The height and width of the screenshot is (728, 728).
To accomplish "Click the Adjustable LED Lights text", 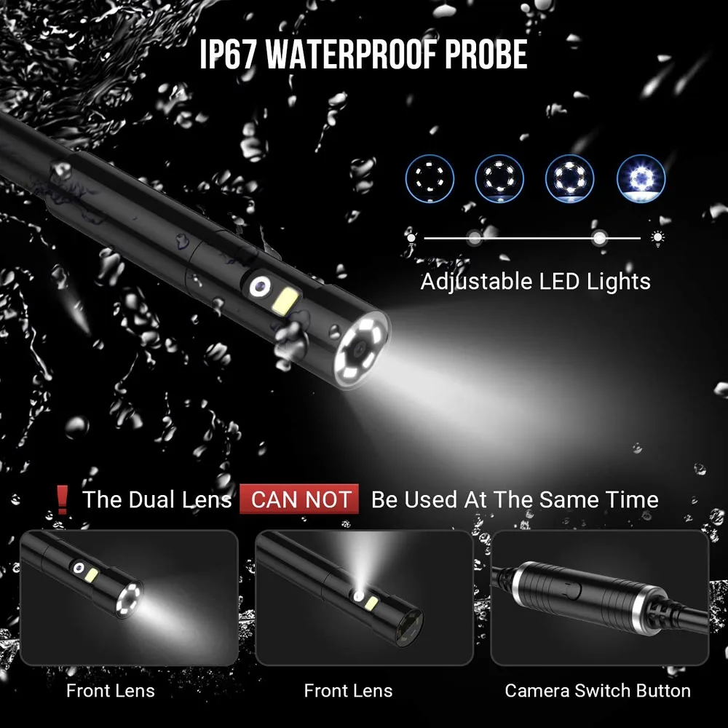I will tap(535, 282).
